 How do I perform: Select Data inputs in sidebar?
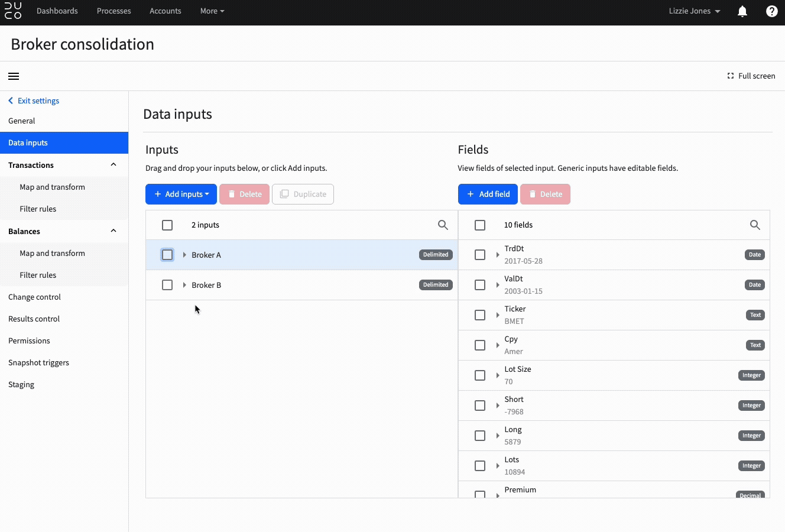tap(64, 143)
